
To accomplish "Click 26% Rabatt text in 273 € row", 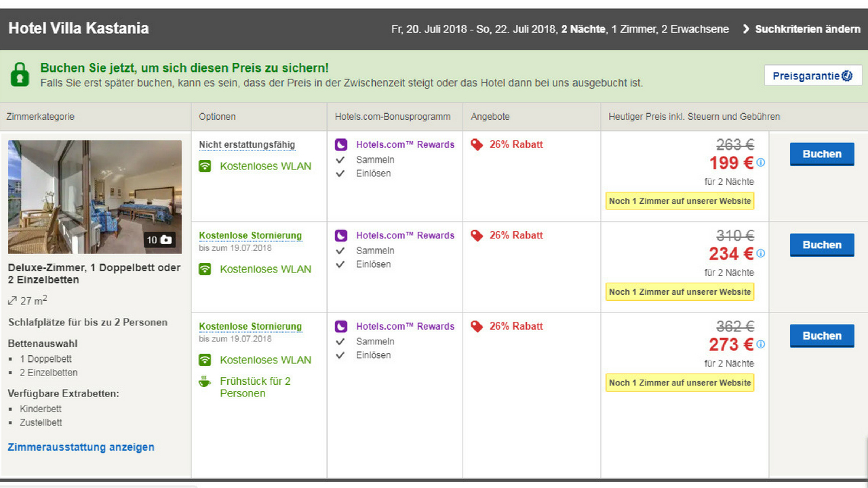I will click(x=516, y=326).
